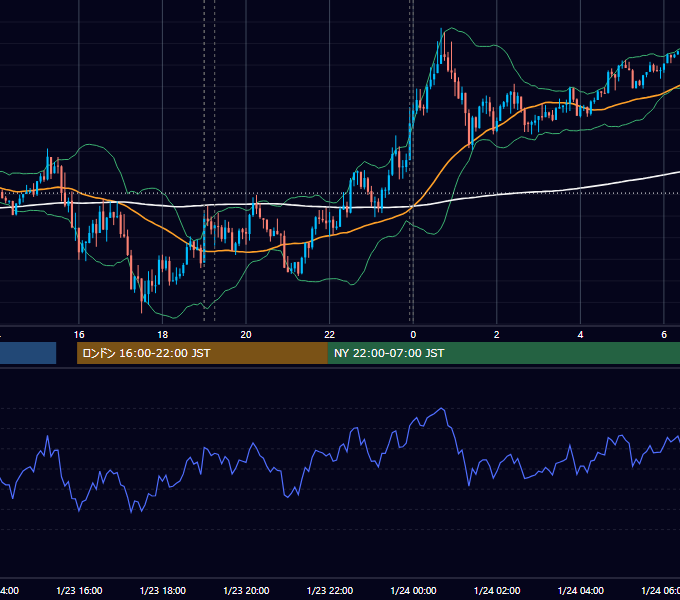The width and height of the screenshot is (680, 600).
Task: Click the 1/24 02:00 date label
Action: click(497, 590)
